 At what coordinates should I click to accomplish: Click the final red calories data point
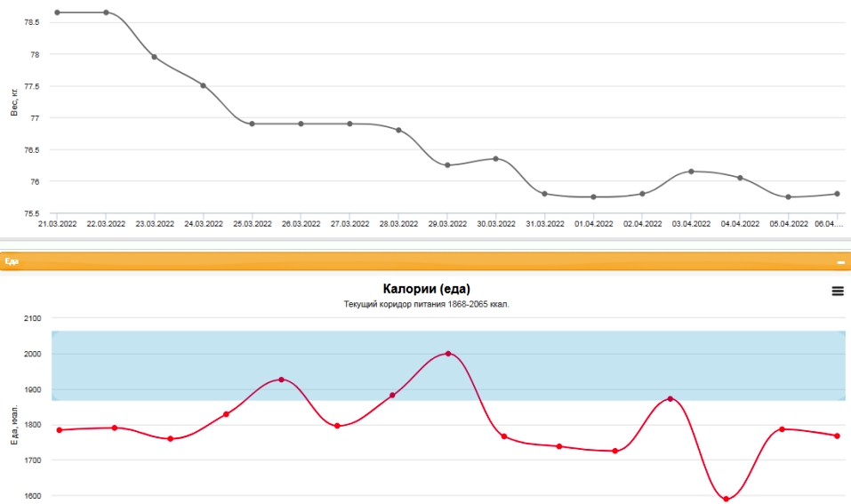point(838,436)
